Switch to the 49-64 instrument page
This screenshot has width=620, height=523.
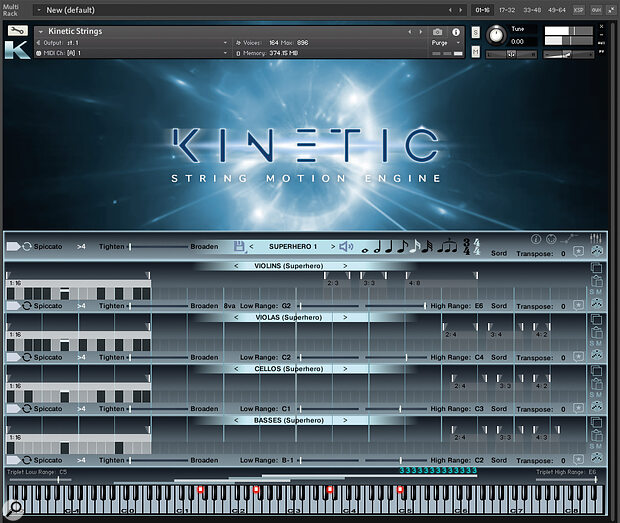[557, 10]
